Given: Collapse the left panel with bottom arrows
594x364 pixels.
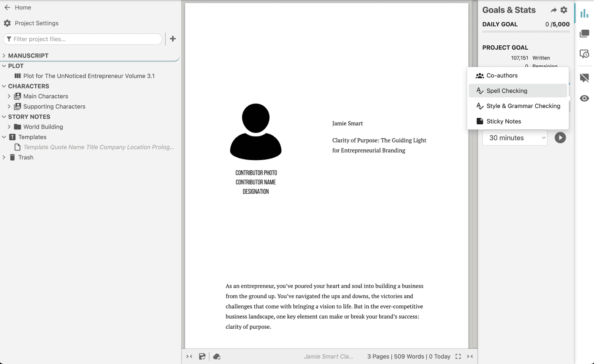Looking at the screenshot, I should (x=189, y=357).
